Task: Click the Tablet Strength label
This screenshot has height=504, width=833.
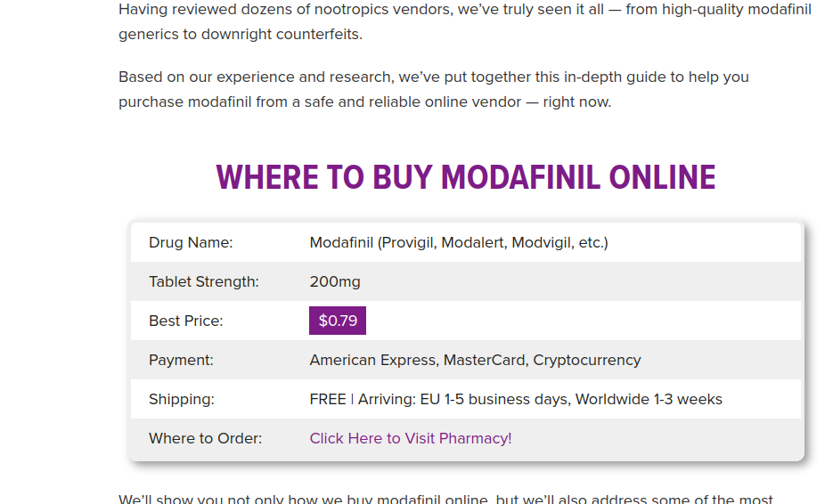Action: (x=203, y=281)
